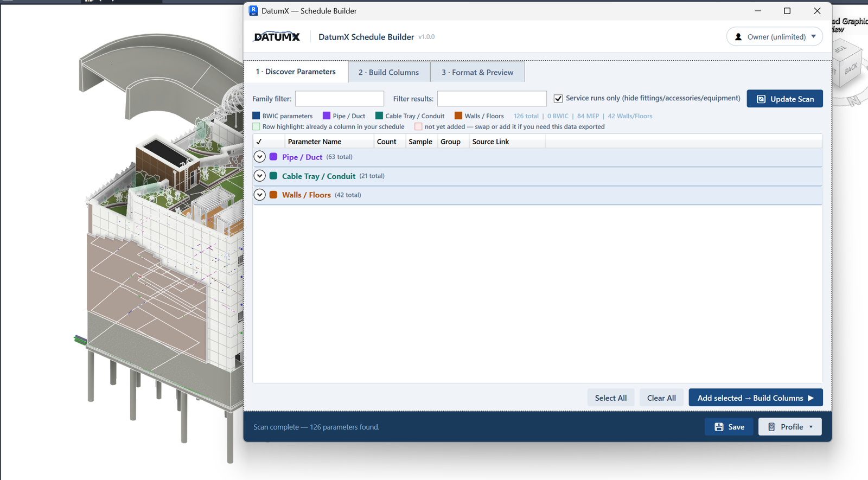
Task: Click the purple swatch in Pipe / Duct row
Action: [273, 157]
